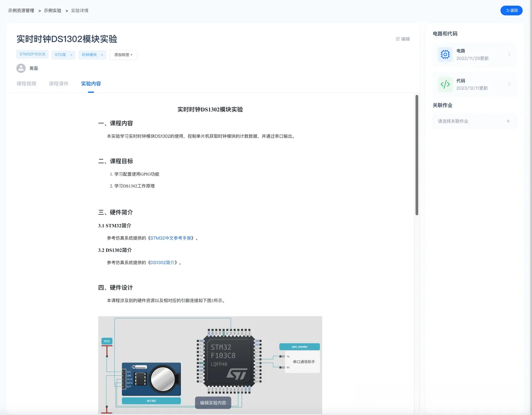Click the heading 四、硬件设计
The height and width of the screenshot is (415, 532).
116,288
